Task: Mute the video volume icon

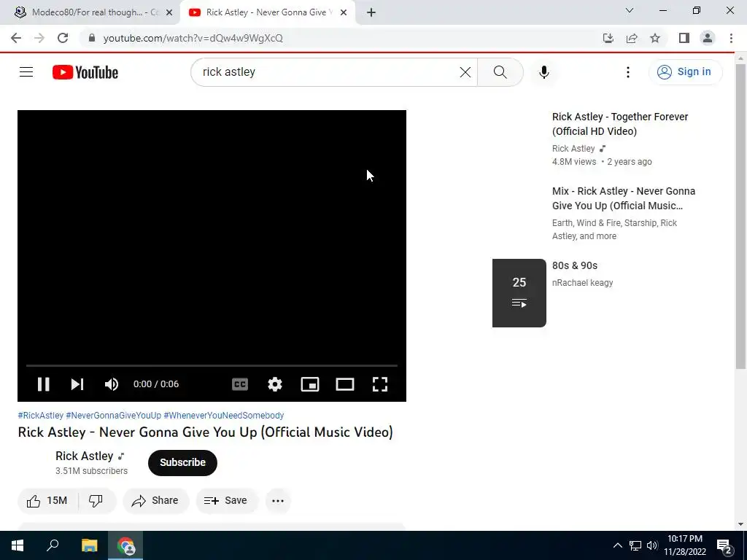Action: [112, 384]
